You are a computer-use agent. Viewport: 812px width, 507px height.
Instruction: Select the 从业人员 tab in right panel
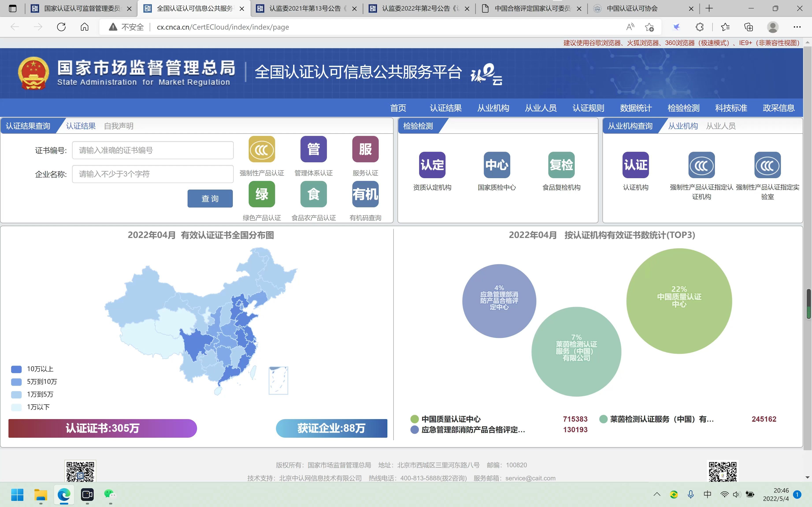pos(720,126)
